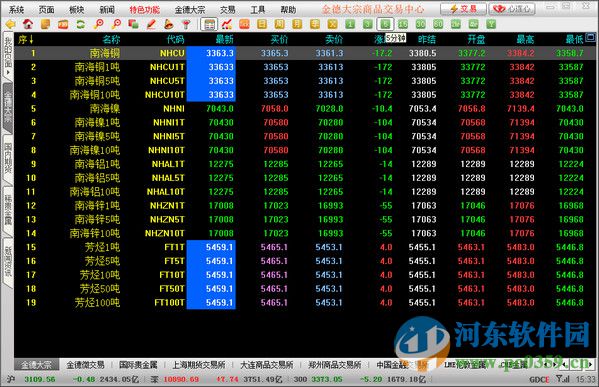The height and width of the screenshot is (387, 599).
Task: Click the signal strength icon in status bar
Action: 562,379
